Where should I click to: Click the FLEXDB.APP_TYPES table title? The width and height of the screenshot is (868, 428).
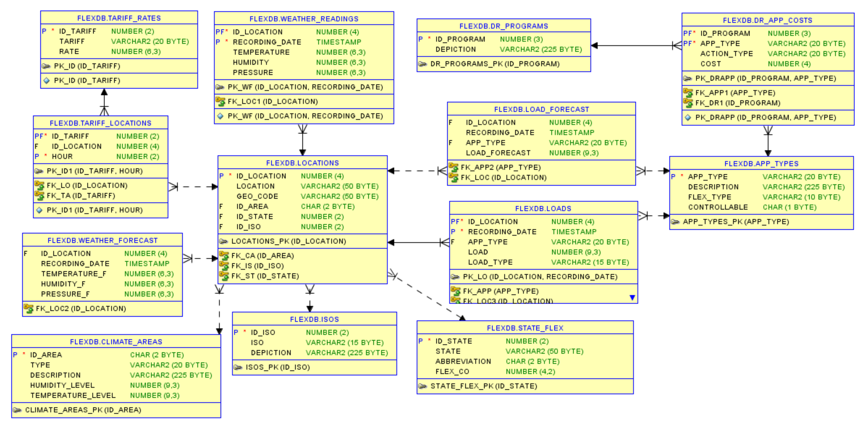761,164
